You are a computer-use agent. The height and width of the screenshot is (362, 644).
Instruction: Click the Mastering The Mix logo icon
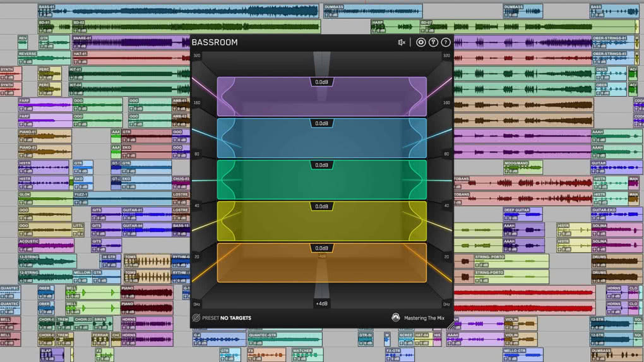(x=395, y=318)
